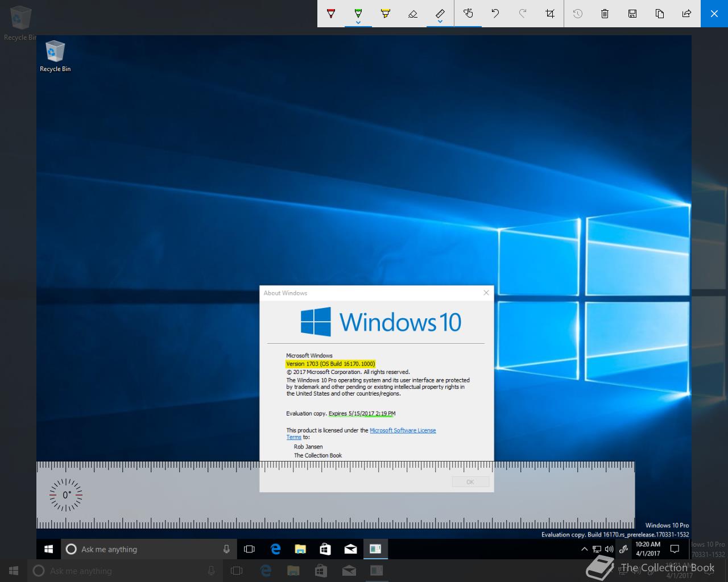Image resolution: width=728 pixels, height=582 pixels.
Task: Click the greyed-out history clock icon
Action: [x=578, y=13]
